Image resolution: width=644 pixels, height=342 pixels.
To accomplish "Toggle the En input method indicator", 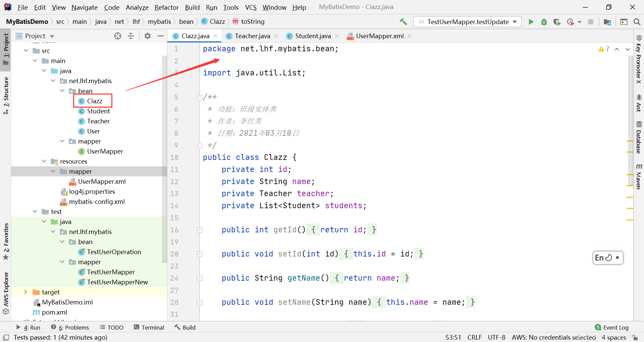I will pos(607,258).
